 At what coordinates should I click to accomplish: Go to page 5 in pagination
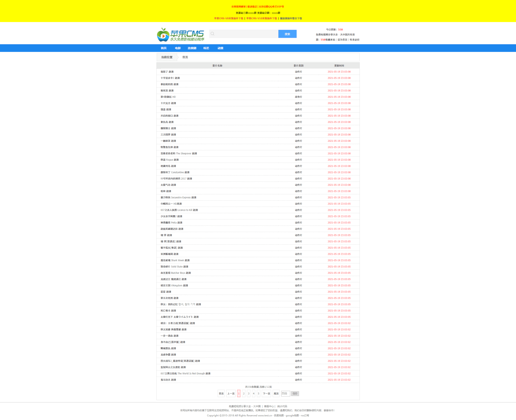[x=259, y=394]
